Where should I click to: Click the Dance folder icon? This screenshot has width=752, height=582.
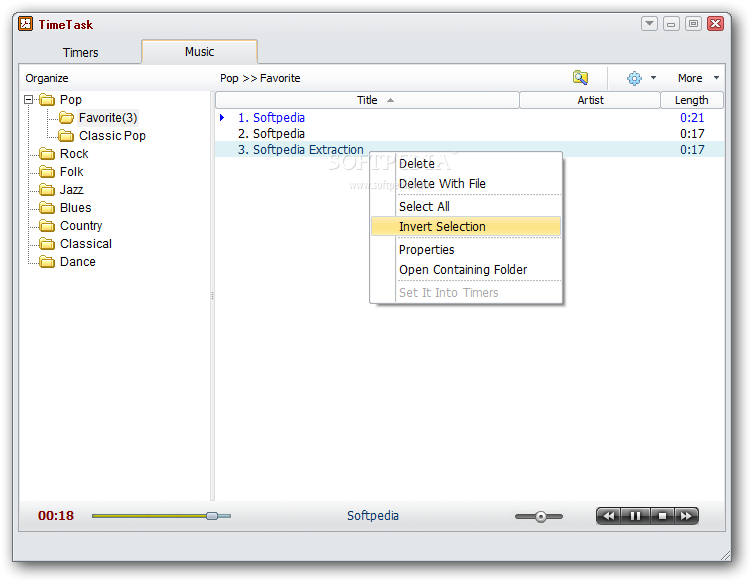47,262
